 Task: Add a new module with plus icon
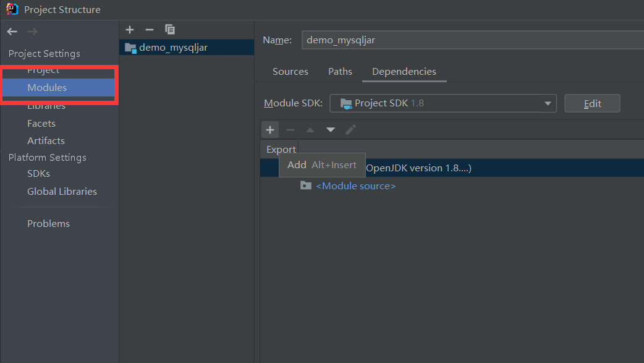(x=130, y=30)
